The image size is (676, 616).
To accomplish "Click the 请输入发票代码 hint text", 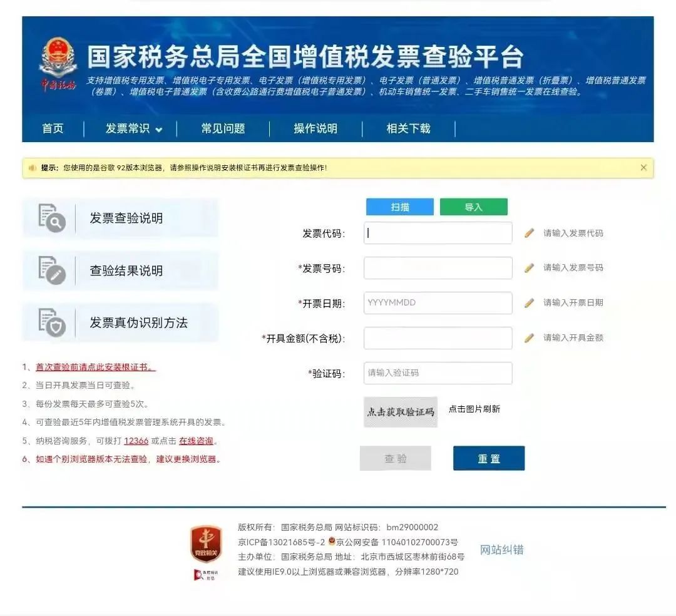I will pos(573,234).
